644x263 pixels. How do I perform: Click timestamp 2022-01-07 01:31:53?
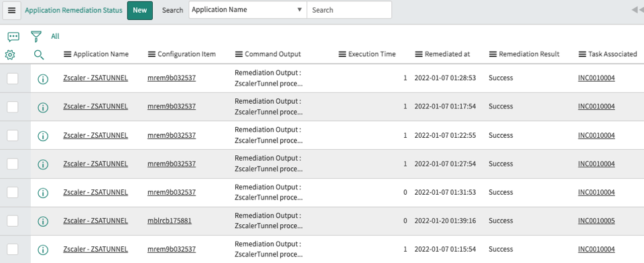(x=445, y=192)
